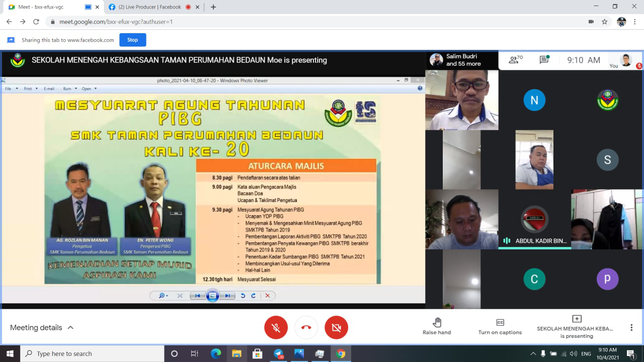
Task: Open the Open dropdown in Photo Viewer
Action: pyautogui.click(x=89, y=88)
